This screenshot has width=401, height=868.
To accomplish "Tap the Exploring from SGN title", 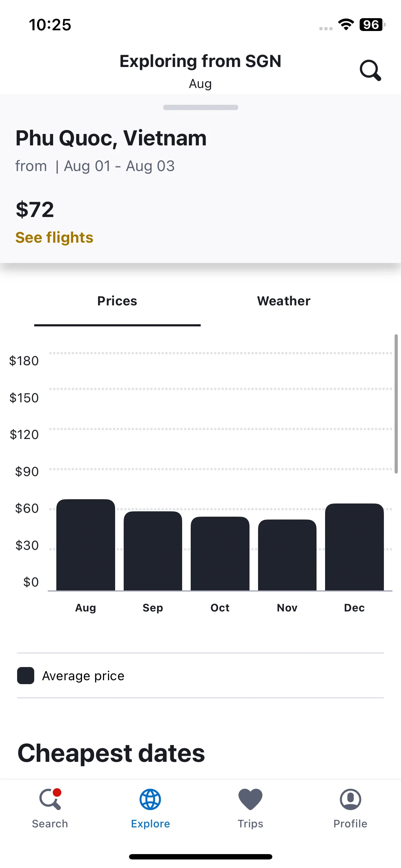I will click(x=200, y=61).
